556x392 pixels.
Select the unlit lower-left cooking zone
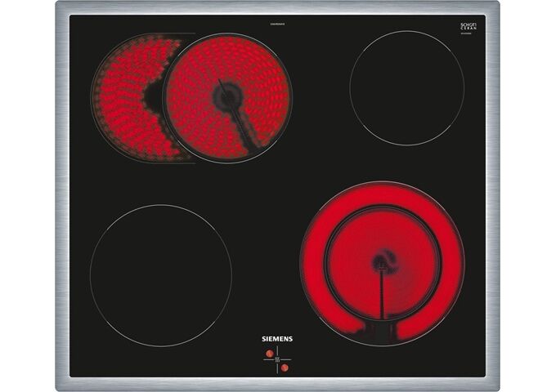click(x=161, y=275)
